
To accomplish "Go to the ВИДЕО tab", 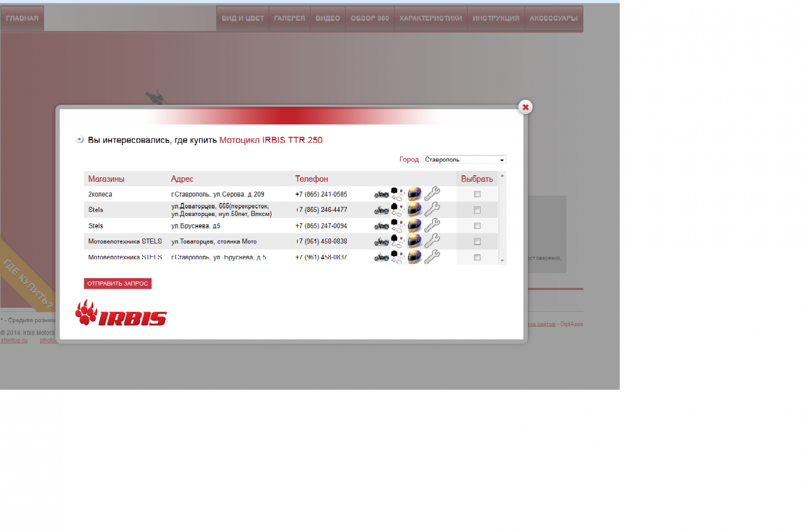I will [x=328, y=19].
